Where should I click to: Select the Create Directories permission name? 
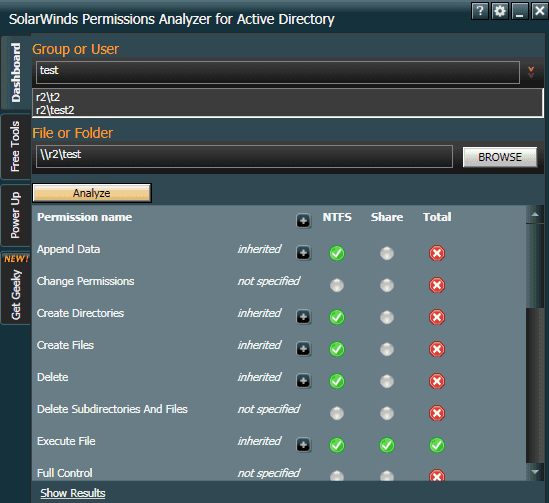click(x=81, y=313)
